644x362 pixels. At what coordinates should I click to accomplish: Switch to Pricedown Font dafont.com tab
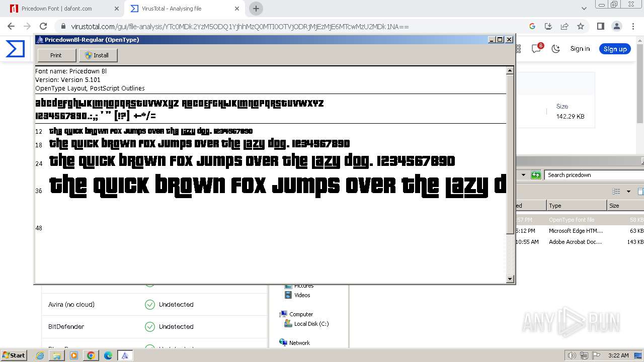point(64,9)
